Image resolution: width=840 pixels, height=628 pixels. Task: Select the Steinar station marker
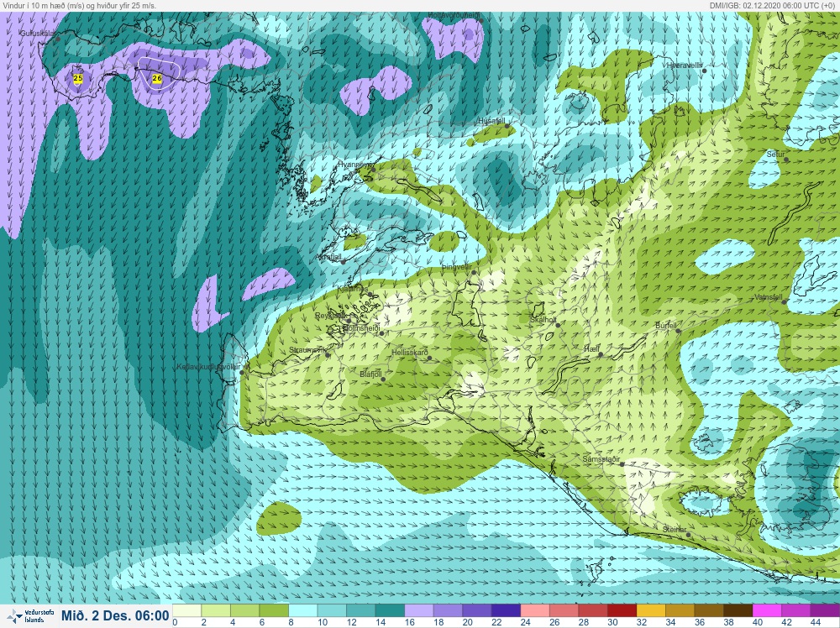[x=689, y=534]
